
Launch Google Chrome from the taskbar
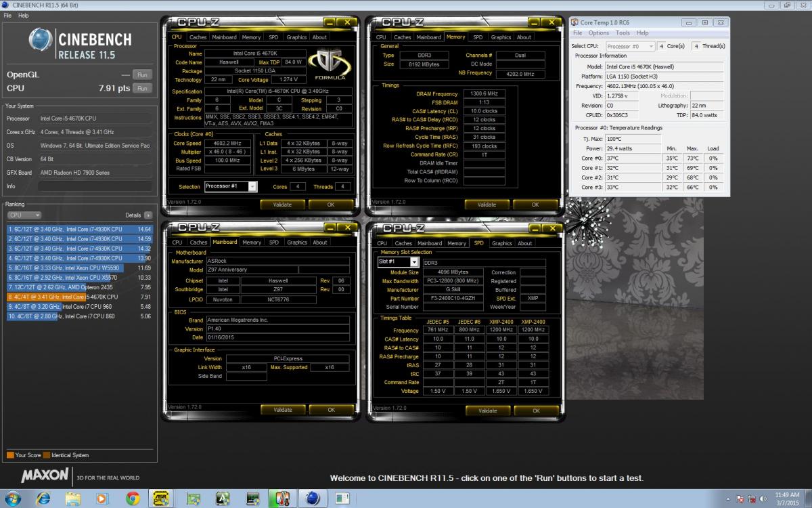pyautogui.click(x=133, y=499)
